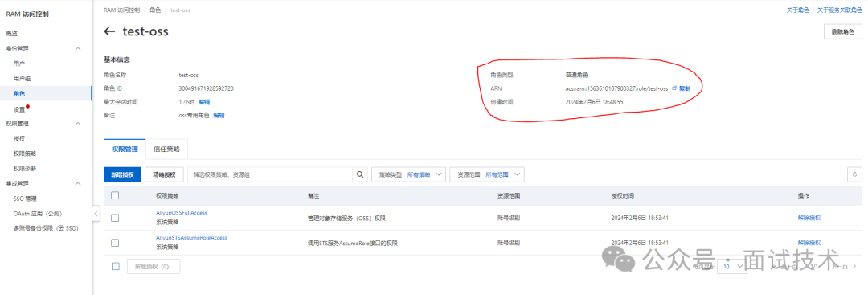
Task: Open the 关于服务关联角色 link
Action: click(840, 10)
